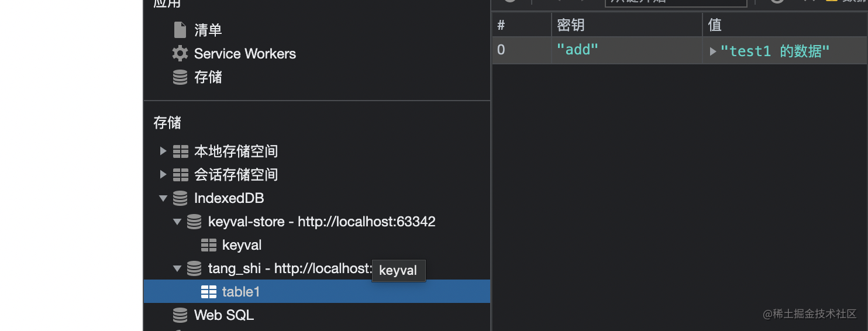Click the IndexedDB database icon
This screenshot has width=868, height=331.
(180, 198)
